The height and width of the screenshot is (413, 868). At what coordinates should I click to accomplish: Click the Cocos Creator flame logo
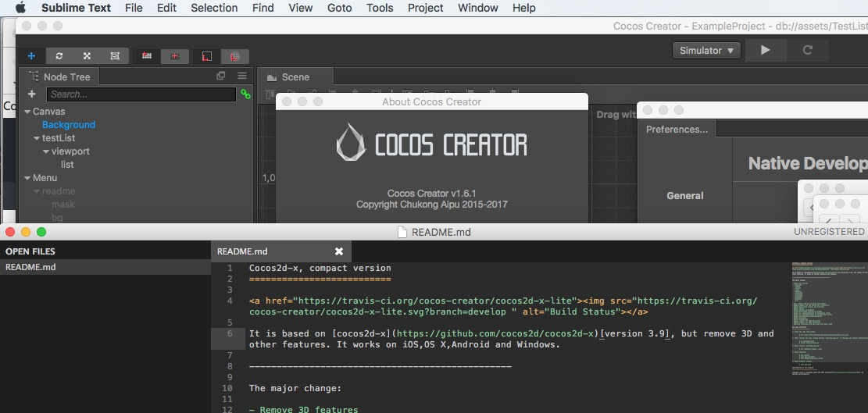click(351, 142)
